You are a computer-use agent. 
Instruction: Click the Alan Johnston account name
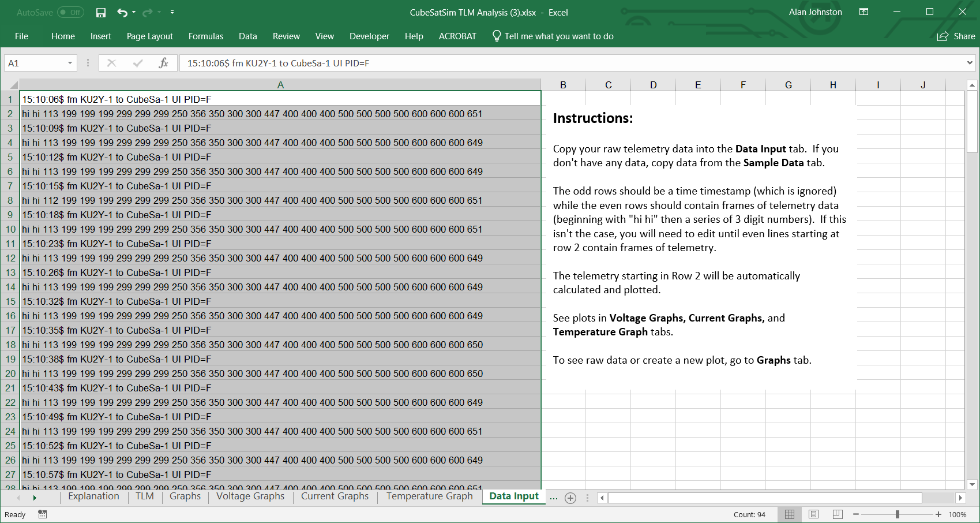click(x=815, y=12)
